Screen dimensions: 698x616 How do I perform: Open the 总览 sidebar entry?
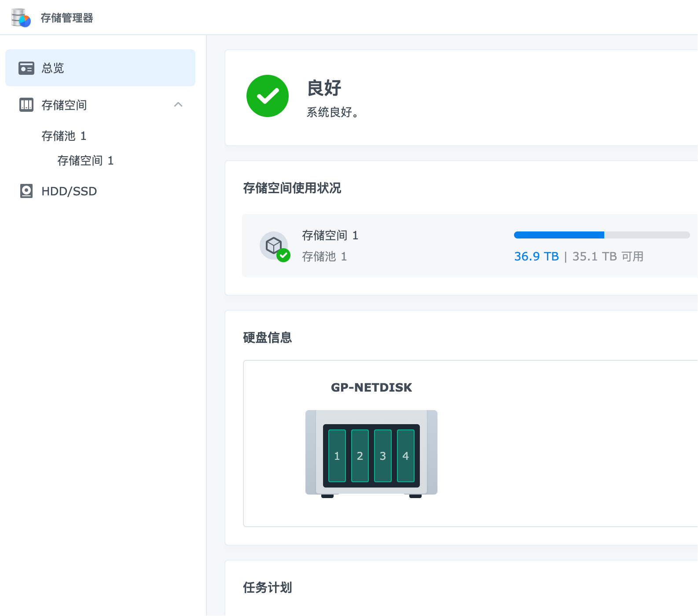[100, 68]
